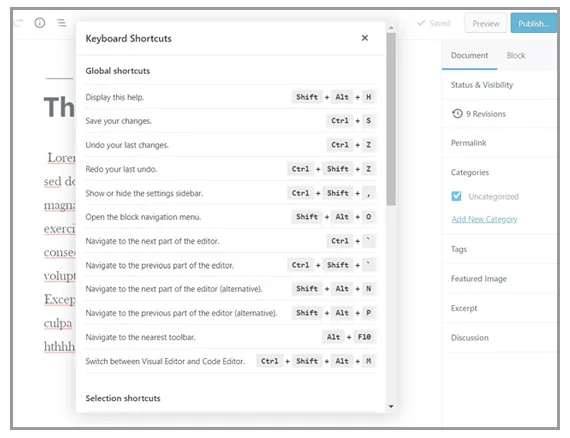Click the P key in previous part alternative row
The image size is (570, 438).
pyautogui.click(x=369, y=313)
